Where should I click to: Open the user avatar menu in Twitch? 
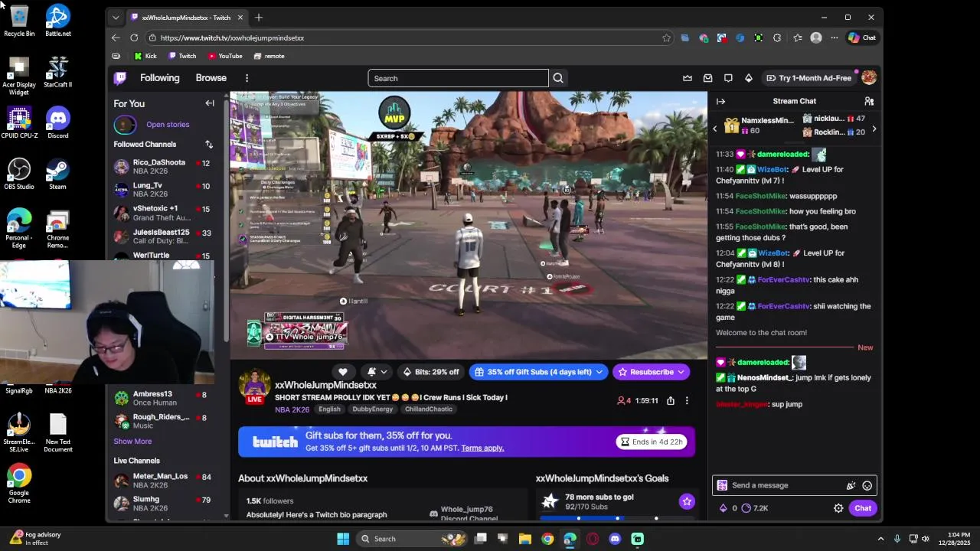[868, 78]
